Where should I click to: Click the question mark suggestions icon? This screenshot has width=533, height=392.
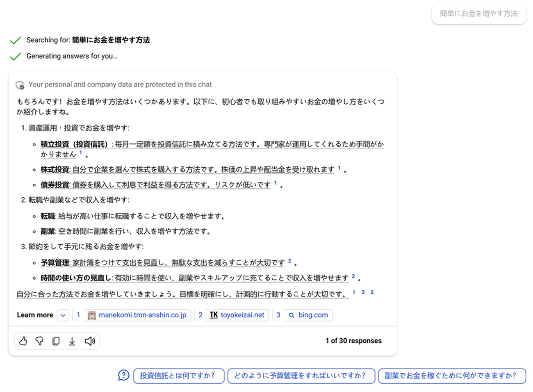(123, 375)
